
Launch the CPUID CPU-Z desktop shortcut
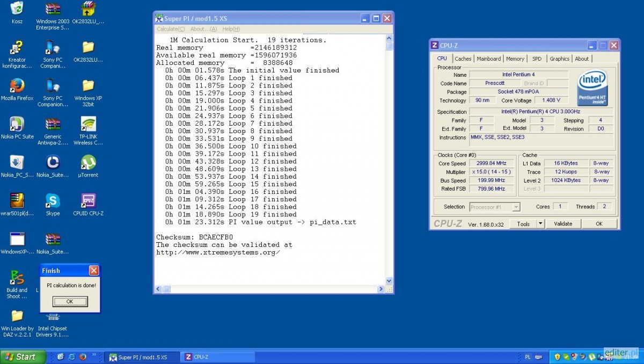pyautogui.click(x=88, y=201)
